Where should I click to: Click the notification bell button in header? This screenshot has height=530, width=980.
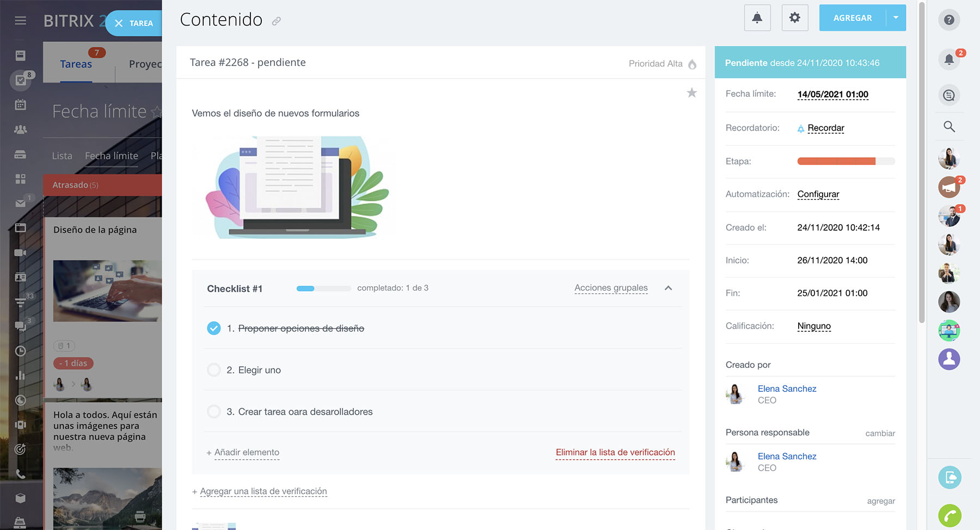757,18
